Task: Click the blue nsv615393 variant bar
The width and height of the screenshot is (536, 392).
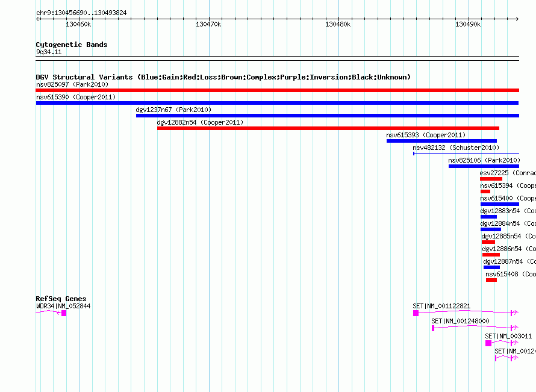Action: click(441, 141)
